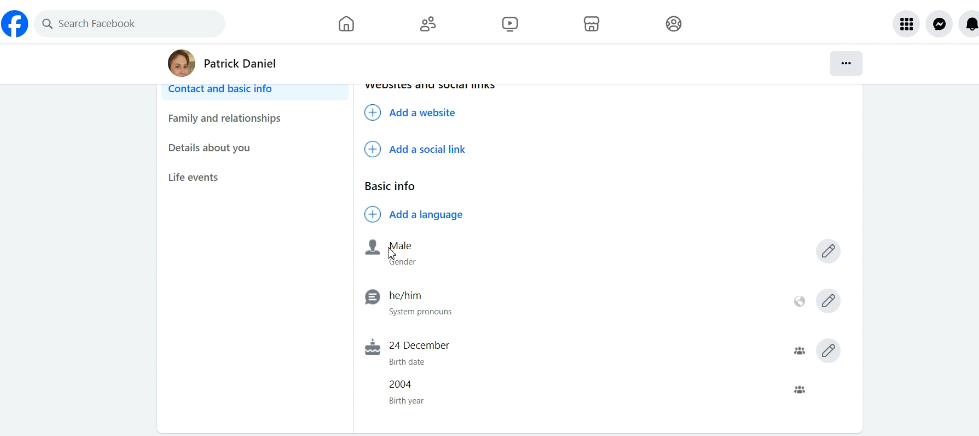Open the notifications bell icon
Image resolution: width=979 pixels, height=436 pixels.
[970, 24]
